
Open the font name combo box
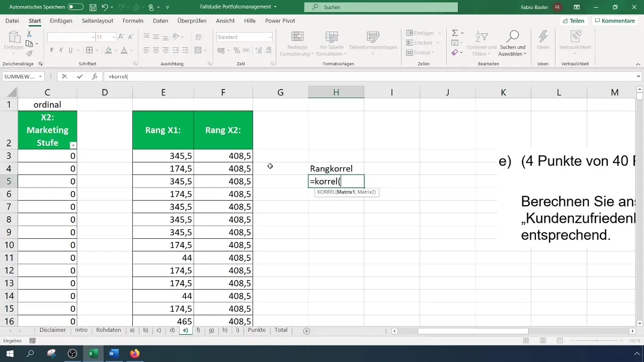pyautogui.click(x=71, y=37)
